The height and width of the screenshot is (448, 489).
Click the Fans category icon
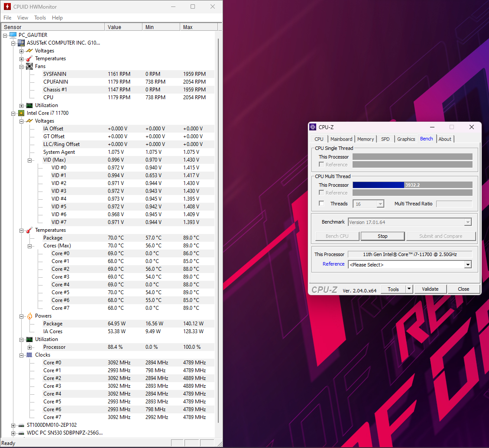pos(29,66)
